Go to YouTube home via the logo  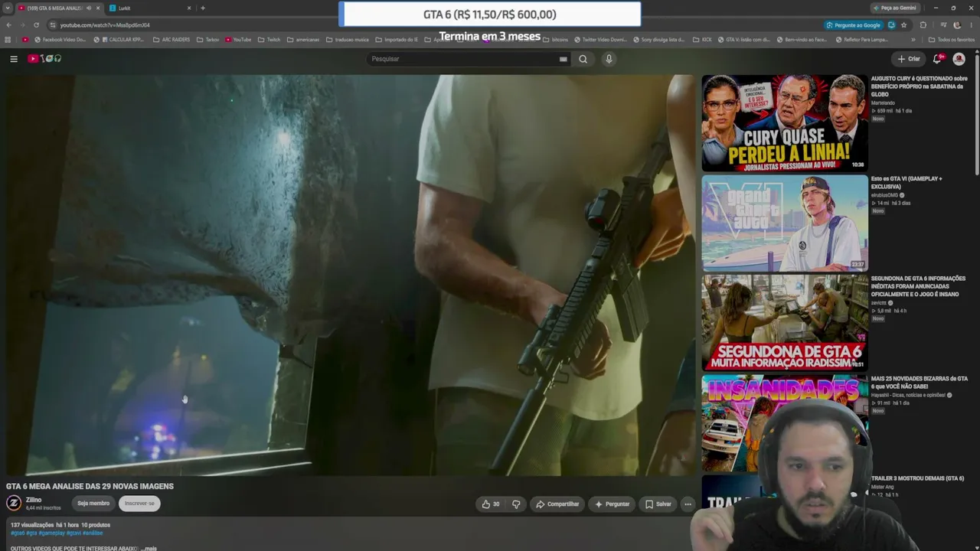click(44, 59)
